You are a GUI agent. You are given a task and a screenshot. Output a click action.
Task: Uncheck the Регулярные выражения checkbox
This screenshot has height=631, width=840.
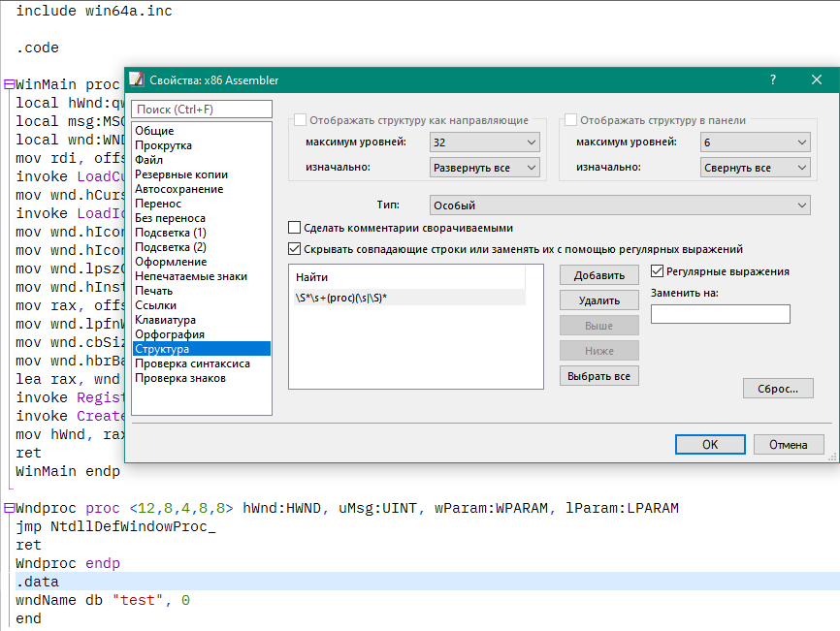pyautogui.click(x=657, y=271)
